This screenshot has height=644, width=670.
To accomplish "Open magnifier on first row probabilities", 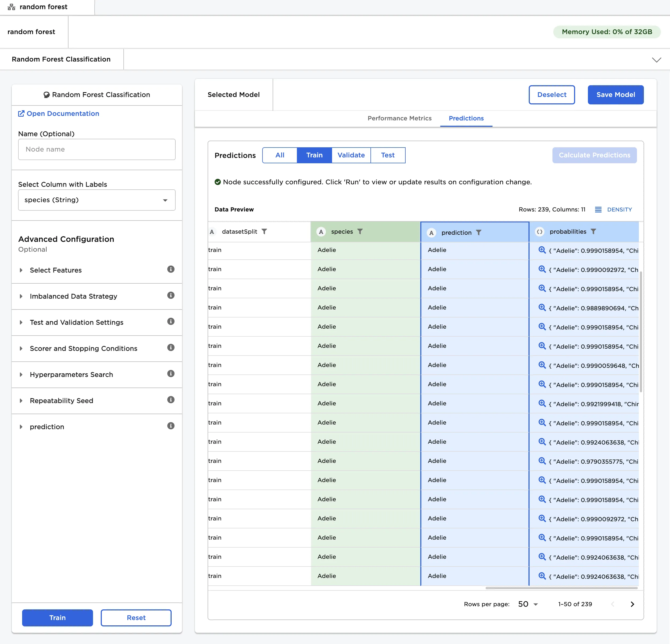I will click(542, 250).
